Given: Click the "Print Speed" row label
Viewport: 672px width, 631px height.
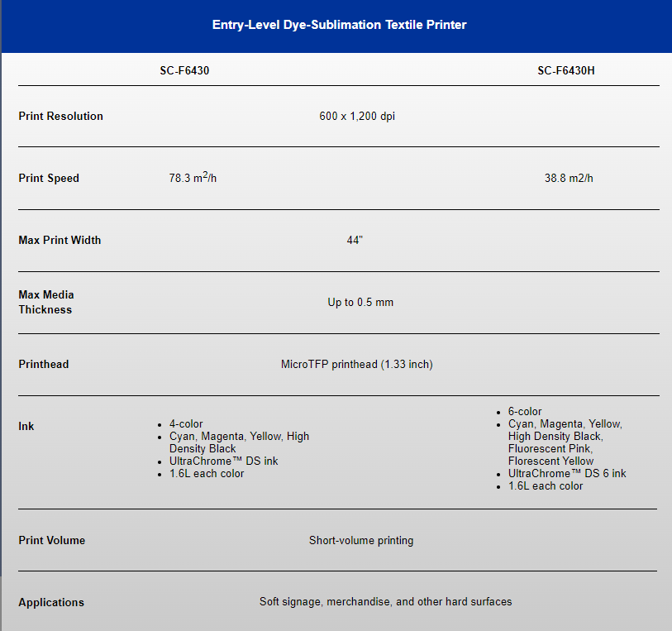Looking at the screenshot, I should point(49,178).
